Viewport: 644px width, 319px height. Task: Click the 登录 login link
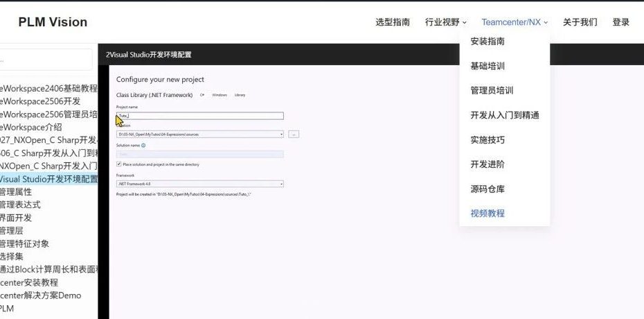coord(620,22)
